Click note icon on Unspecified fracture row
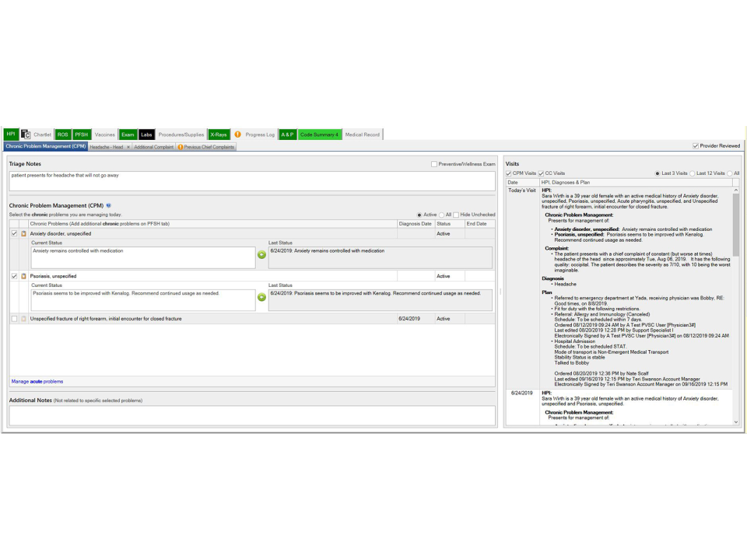 (22, 318)
